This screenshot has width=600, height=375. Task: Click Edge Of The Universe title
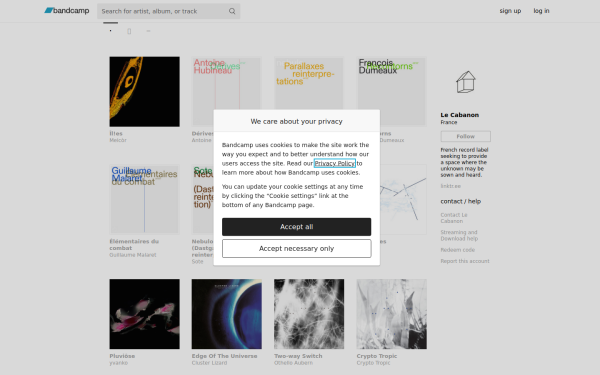[x=224, y=356]
